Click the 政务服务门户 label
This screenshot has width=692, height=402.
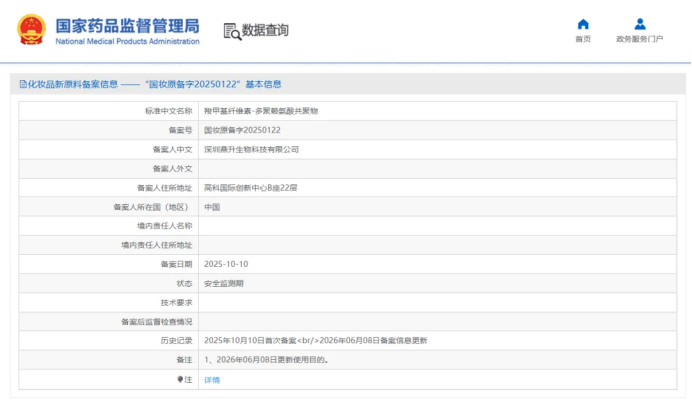[x=640, y=39]
